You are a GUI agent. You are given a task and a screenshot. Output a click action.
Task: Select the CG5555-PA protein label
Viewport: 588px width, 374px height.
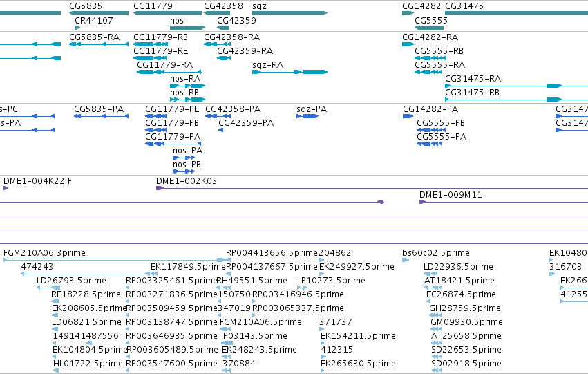[442, 137]
